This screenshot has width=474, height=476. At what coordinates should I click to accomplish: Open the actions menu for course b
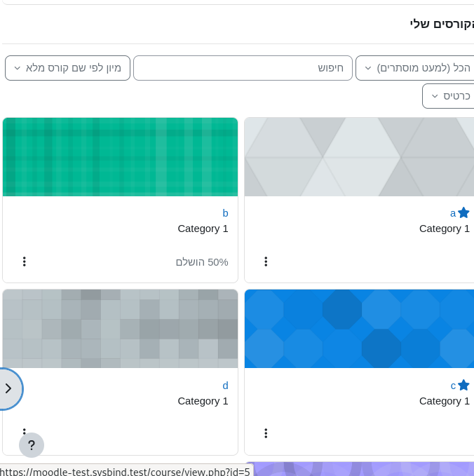click(x=25, y=261)
